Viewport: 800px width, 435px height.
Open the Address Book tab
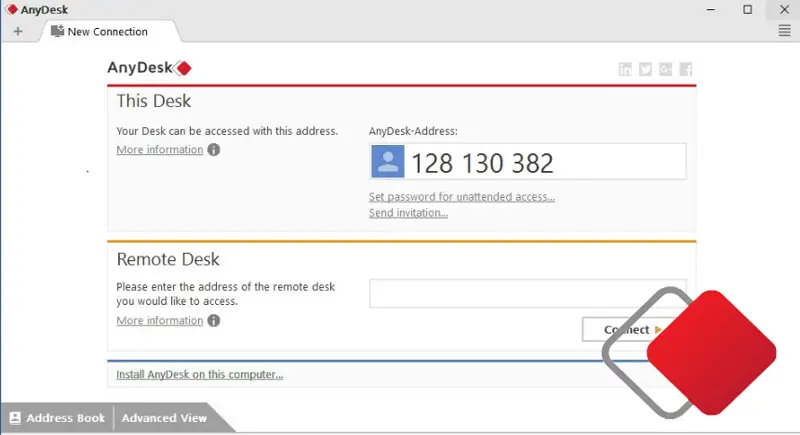pos(57,418)
